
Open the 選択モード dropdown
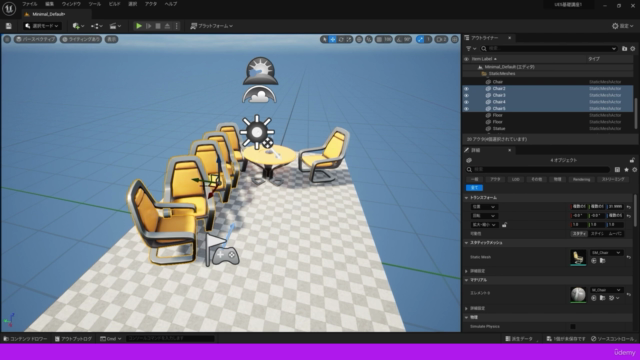(x=42, y=26)
